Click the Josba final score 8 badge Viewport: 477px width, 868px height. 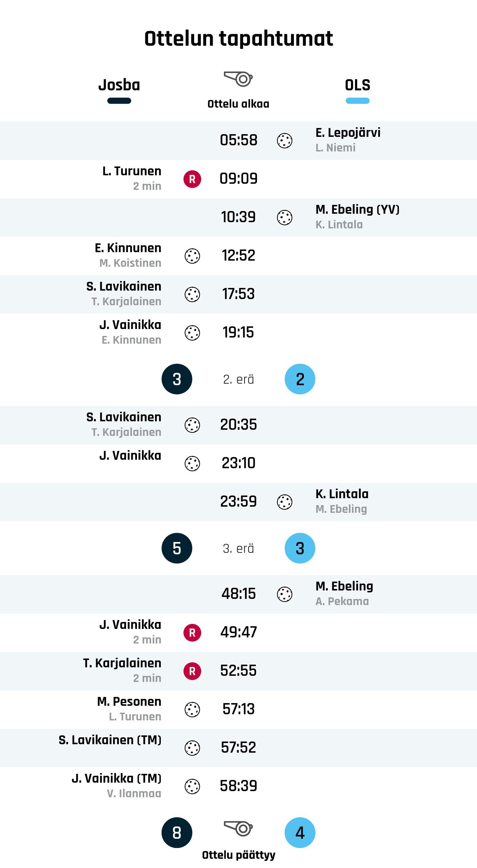click(x=177, y=833)
